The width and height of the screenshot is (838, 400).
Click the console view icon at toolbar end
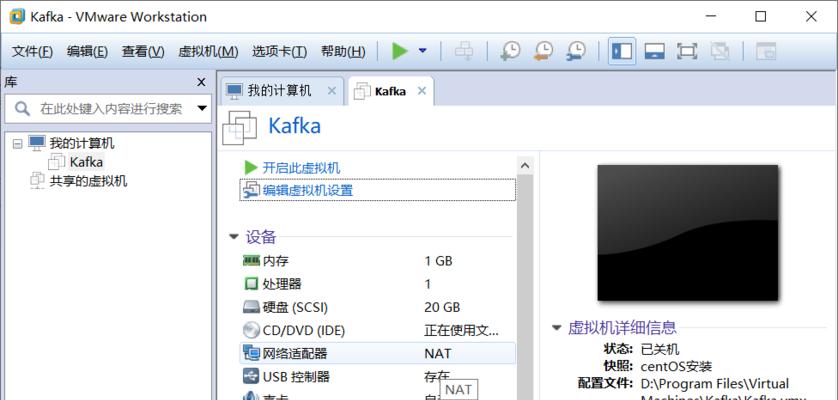coord(765,51)
